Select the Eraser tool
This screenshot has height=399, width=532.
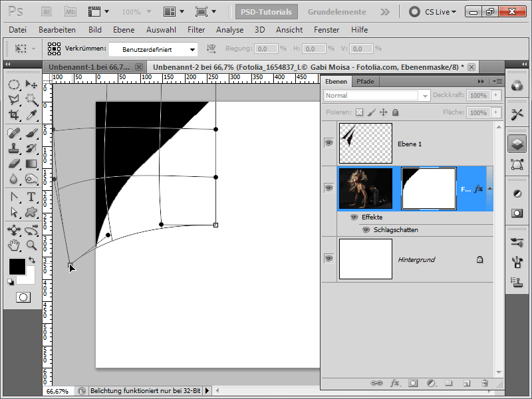point(14,164)
